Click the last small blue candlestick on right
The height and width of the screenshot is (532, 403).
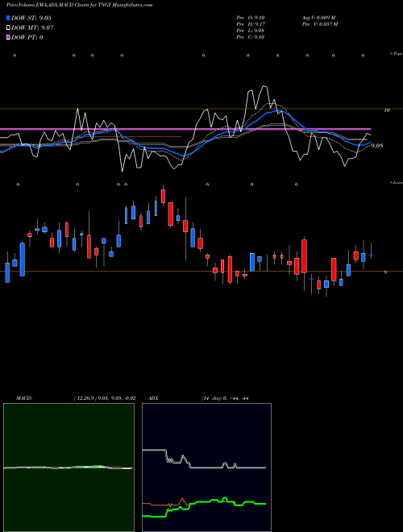click(371, 255)
